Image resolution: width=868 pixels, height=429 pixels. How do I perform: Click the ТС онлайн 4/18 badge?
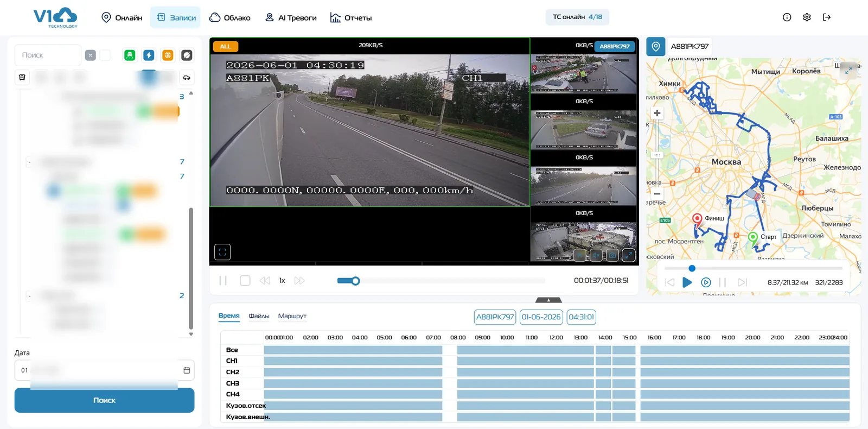(577, 17)
